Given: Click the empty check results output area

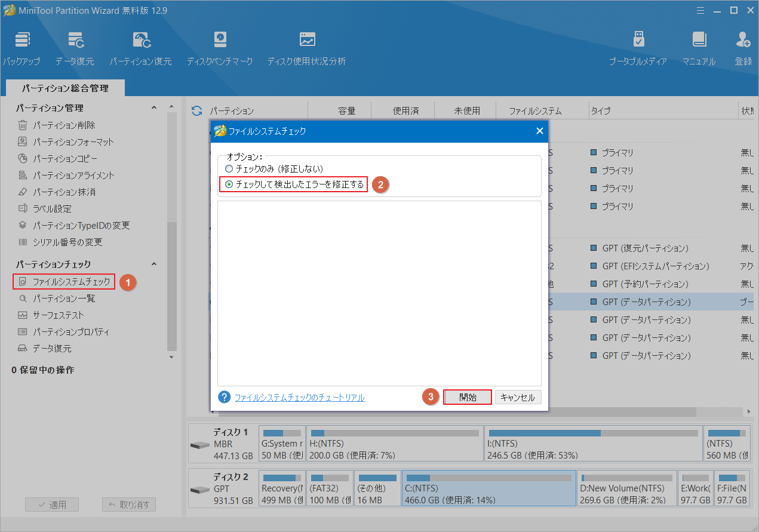Looking at the screenshot, I should pos(379,293).
